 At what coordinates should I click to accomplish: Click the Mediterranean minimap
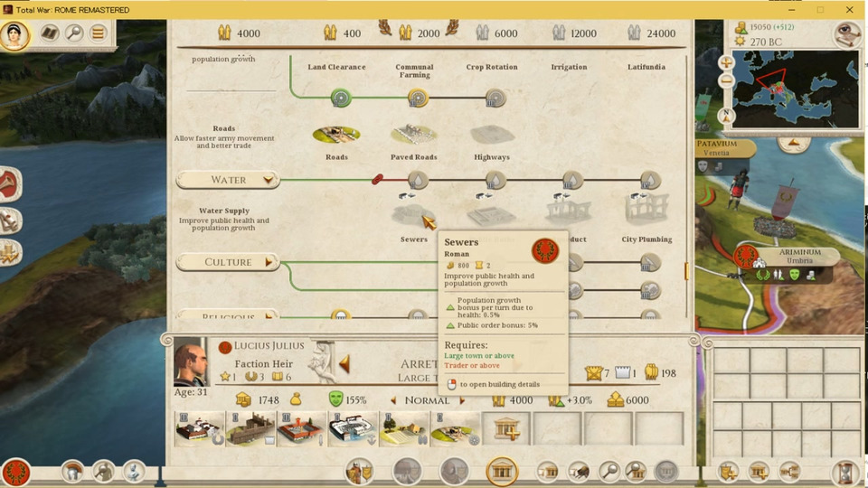click(796, 89)
